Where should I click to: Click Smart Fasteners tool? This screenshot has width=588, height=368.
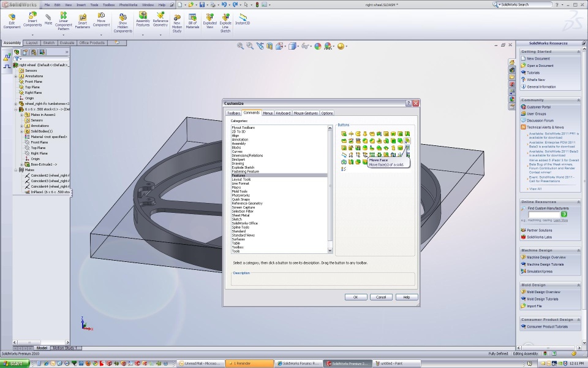pos(83,21)
